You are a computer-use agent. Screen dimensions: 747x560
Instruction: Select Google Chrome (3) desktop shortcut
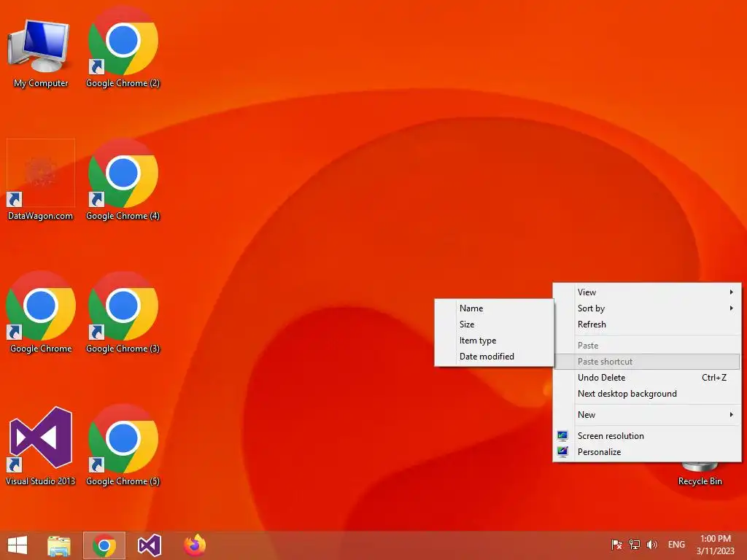[x=123, y=314]
